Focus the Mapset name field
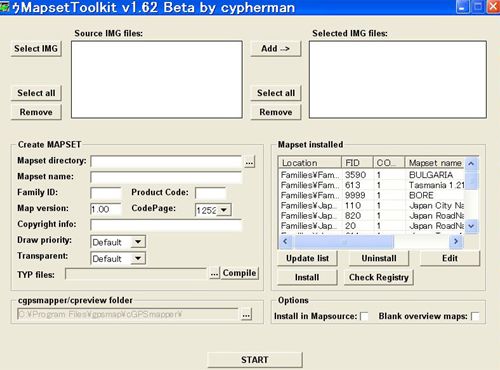This screenshot has height=370, width=500. point(166,177)
